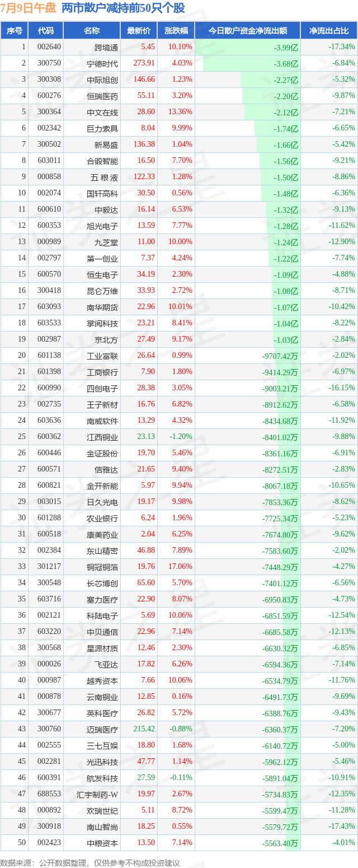Screen dimensions: 358x868
Task: Select stock name 光迅科技
Action: [102, 762]
